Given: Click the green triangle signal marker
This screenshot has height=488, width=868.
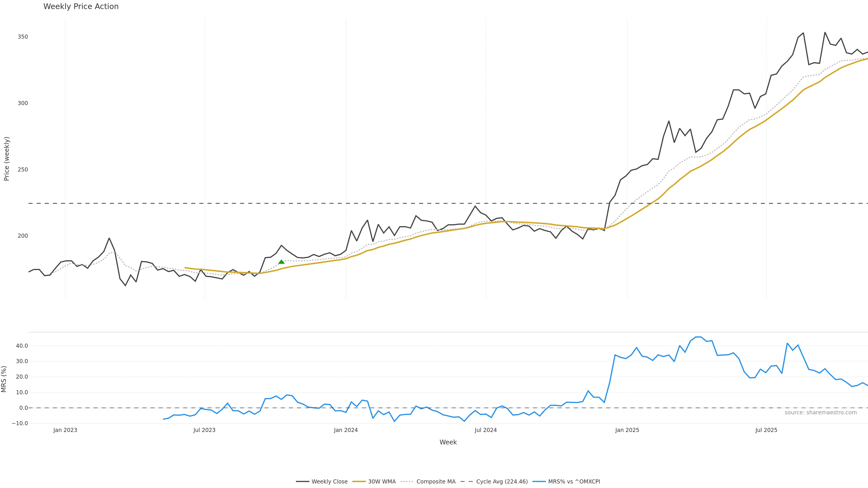Looking at the screenshot, I should point(281,262).
